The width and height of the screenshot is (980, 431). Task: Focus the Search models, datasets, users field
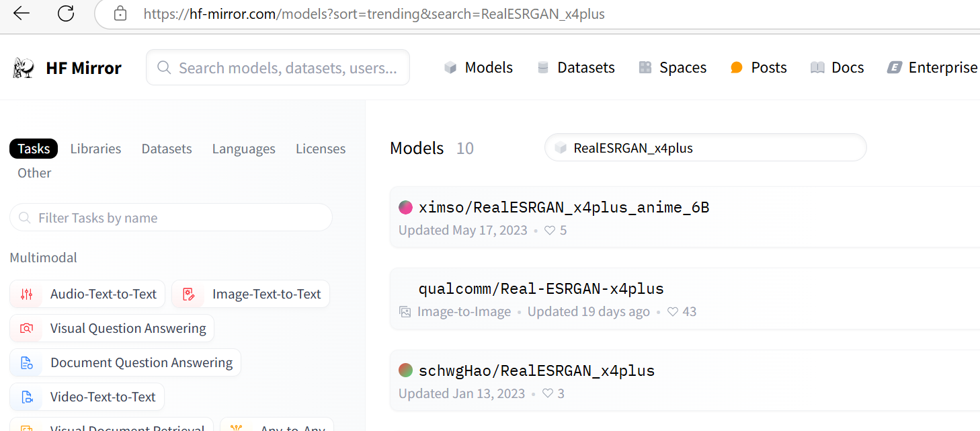(x=278, y=67)
